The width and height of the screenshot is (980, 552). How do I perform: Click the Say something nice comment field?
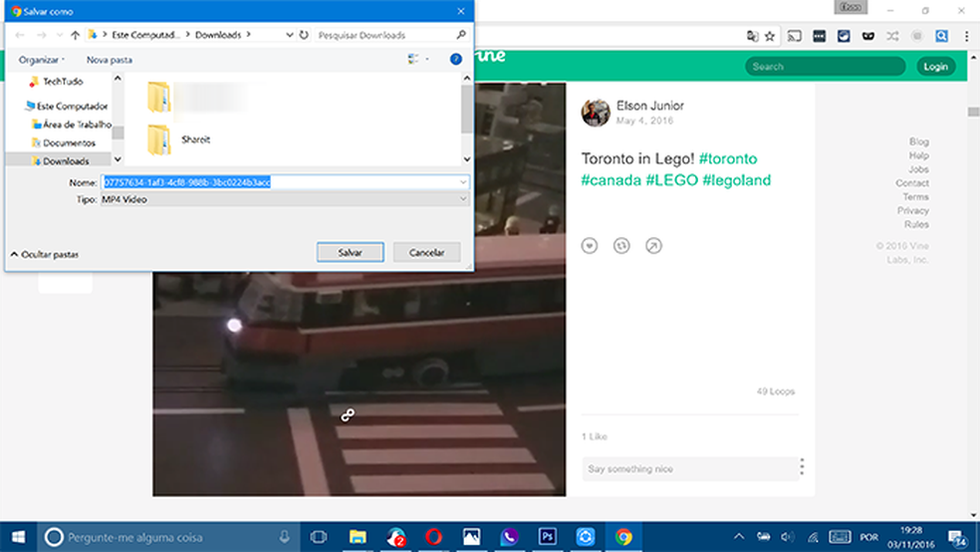pyautogui.click(x=689, y=469)
